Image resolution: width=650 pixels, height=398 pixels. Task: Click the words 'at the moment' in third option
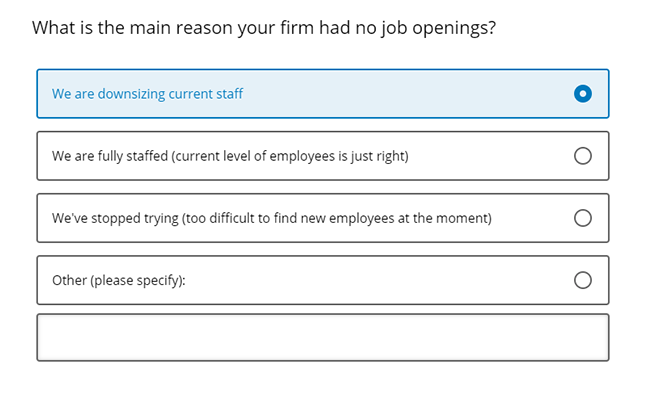tap(444, 218)
